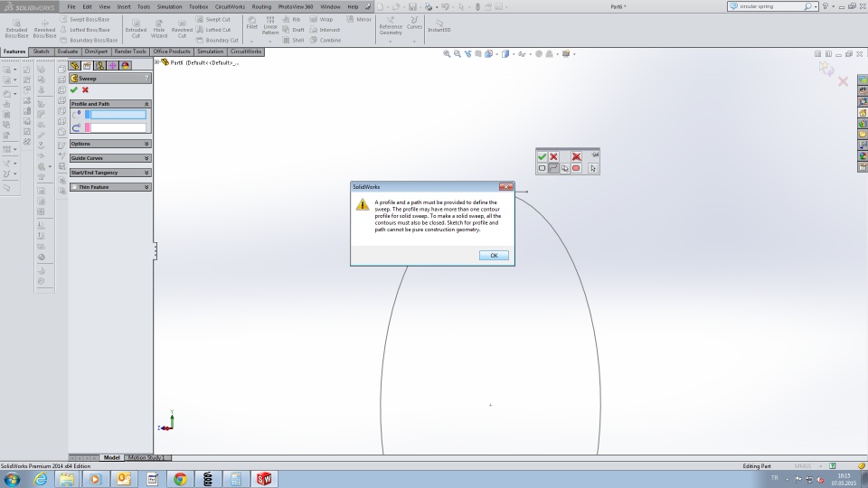Accept the Sweep feature with green checkmark

[x=73, y=90]
